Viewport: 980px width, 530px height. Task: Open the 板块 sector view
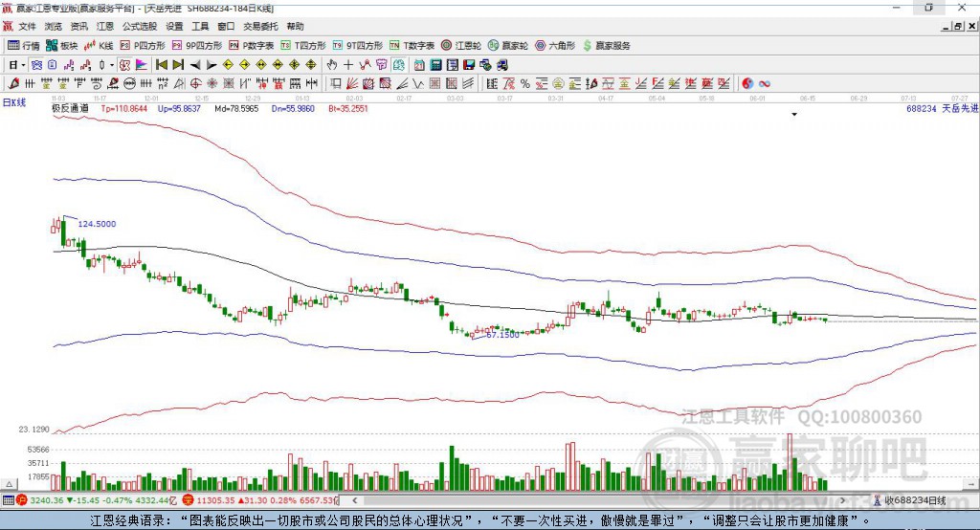click(x=62, y=46)
